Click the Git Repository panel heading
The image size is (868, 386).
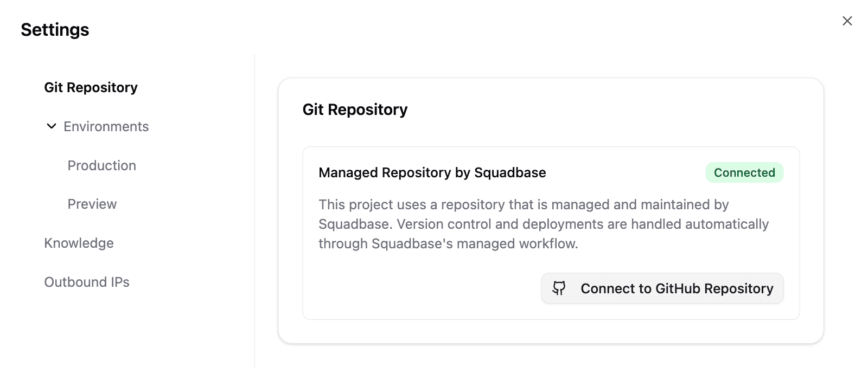355,110
